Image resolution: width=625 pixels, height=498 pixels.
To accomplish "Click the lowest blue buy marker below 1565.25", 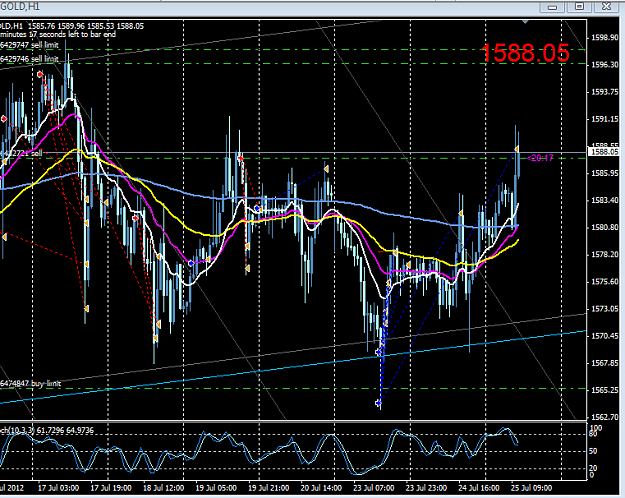I will coord(378,404).
